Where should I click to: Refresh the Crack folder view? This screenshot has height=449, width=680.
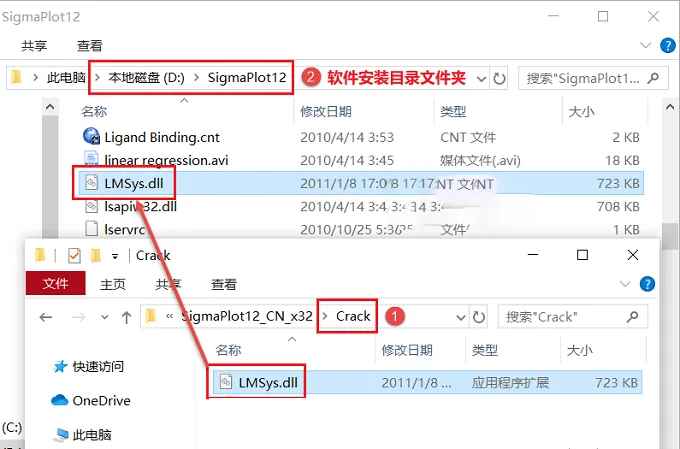(x=479, y=317)
